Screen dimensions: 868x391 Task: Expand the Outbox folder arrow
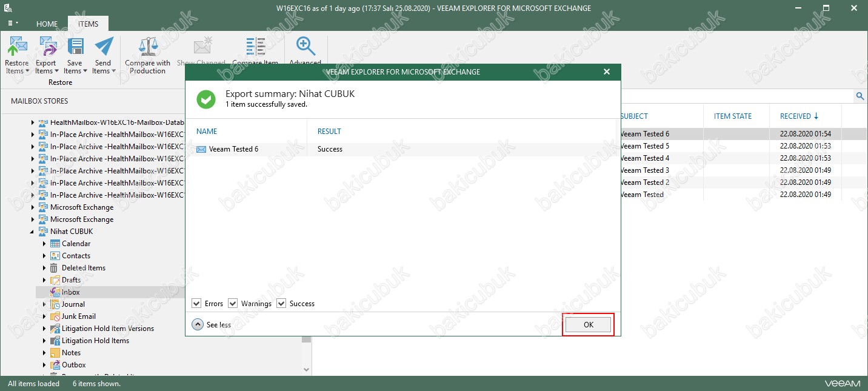(x=44, y=365)
